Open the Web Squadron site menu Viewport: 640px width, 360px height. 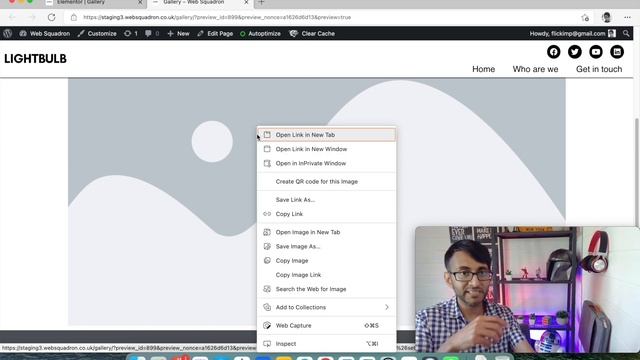click(44, 33)
